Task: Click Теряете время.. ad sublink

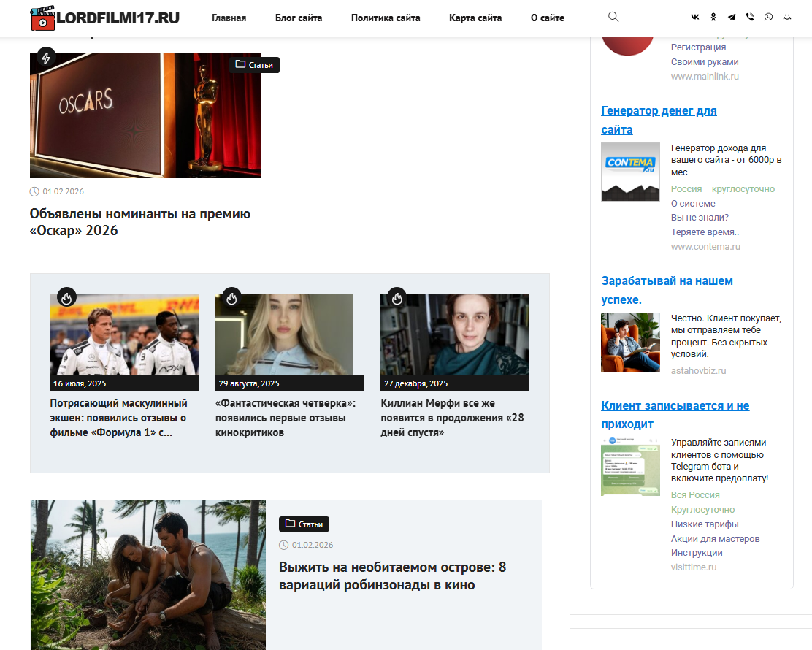Action: (705, 232)
